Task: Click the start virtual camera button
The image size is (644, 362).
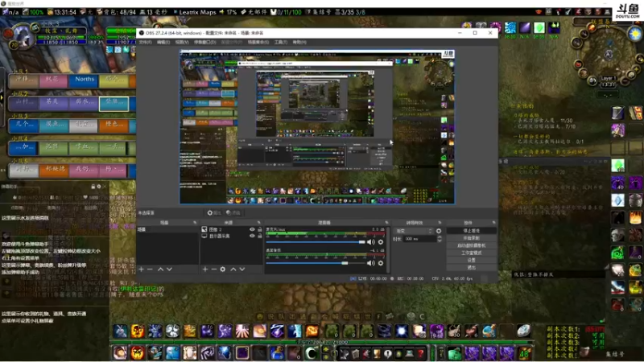Action: (471, 246)
